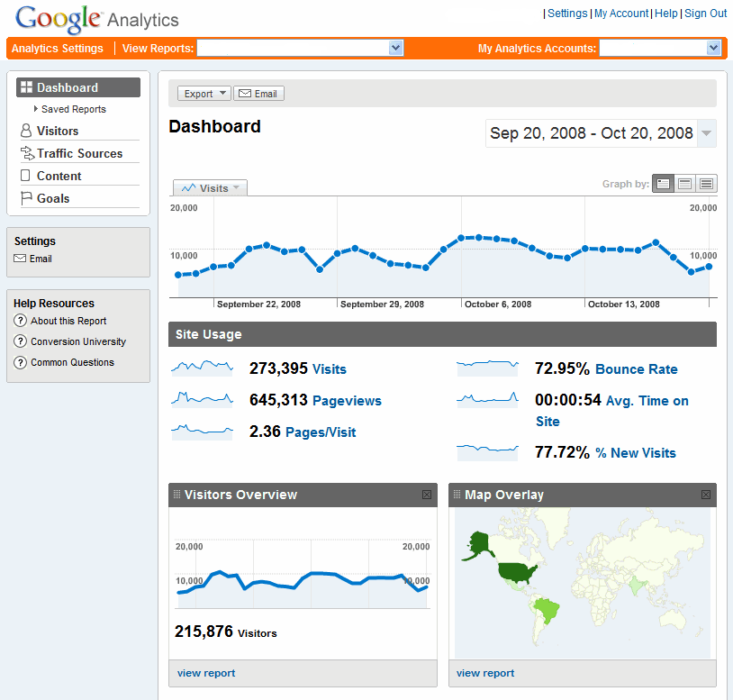The width and height of the screenshot is (733, 700).
Task: Open the Bounce Rate report link
Action: (636, 369)
